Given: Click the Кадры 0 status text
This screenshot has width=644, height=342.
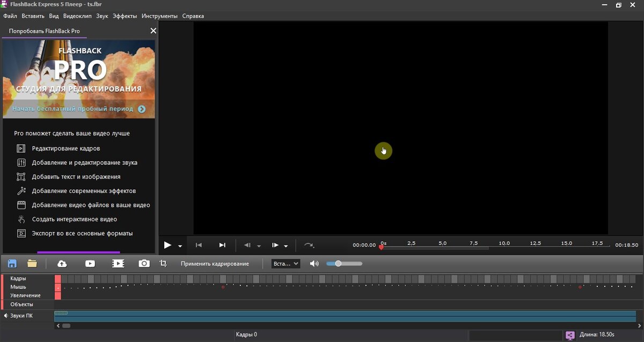Looking at the screenshot, I should click(246, 334).
